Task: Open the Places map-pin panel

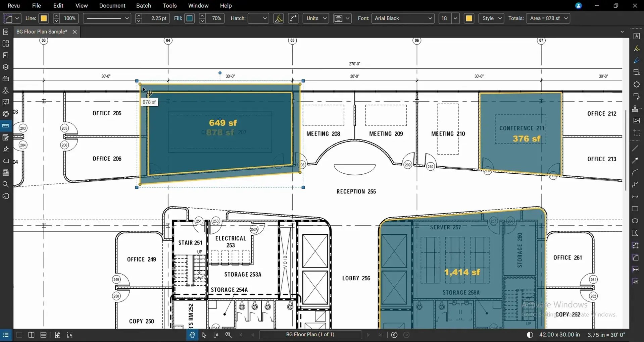Action: pyautogui.click(x=6, y=91)
